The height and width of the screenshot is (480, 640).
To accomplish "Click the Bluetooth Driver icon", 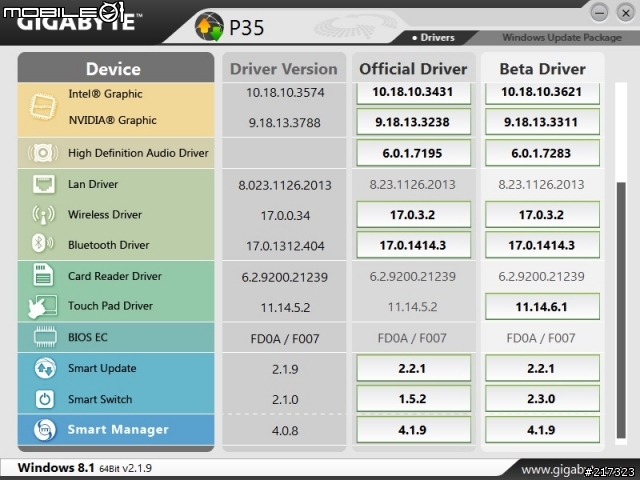I will tap(42, 244).
